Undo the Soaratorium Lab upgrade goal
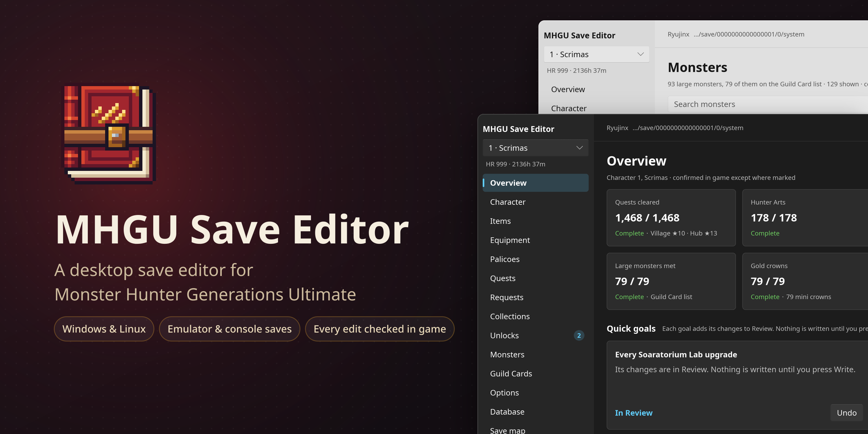Screen dimensions: 868x434 coord(847,413)
